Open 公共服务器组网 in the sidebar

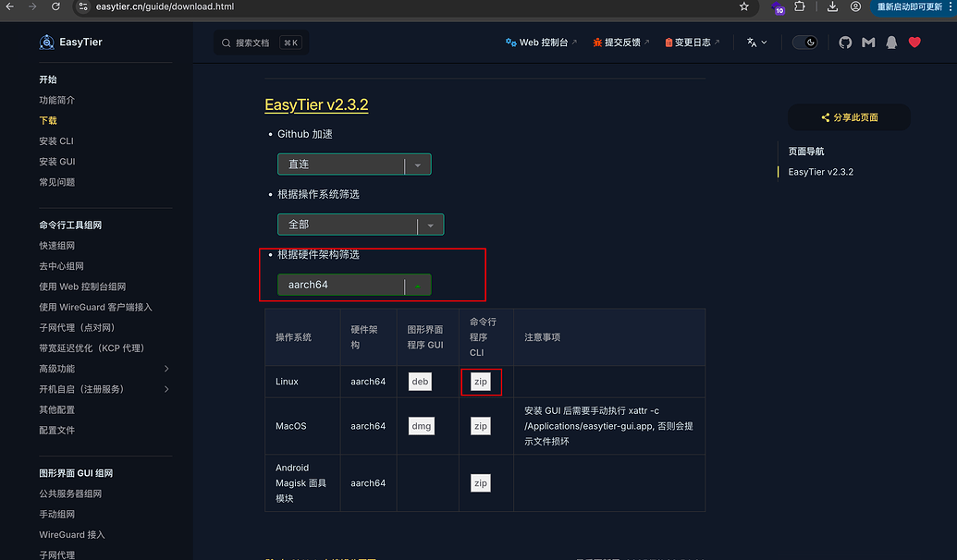click(x=70, y=494)
